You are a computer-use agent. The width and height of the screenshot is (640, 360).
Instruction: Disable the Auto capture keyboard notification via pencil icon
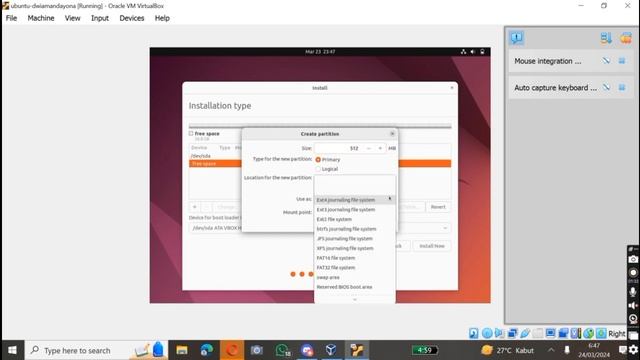[x=606, y=87]
